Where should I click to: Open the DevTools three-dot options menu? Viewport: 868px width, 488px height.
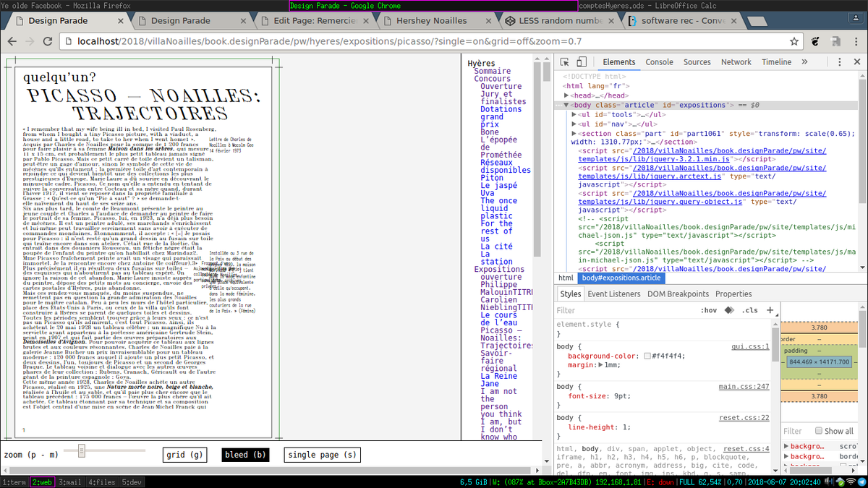tap(838, 62)
